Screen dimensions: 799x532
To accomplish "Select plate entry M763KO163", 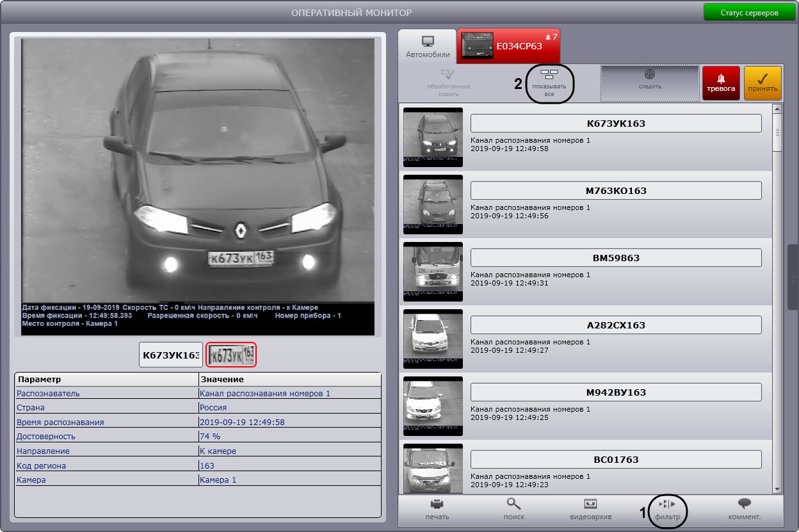I will pos(615,191).
